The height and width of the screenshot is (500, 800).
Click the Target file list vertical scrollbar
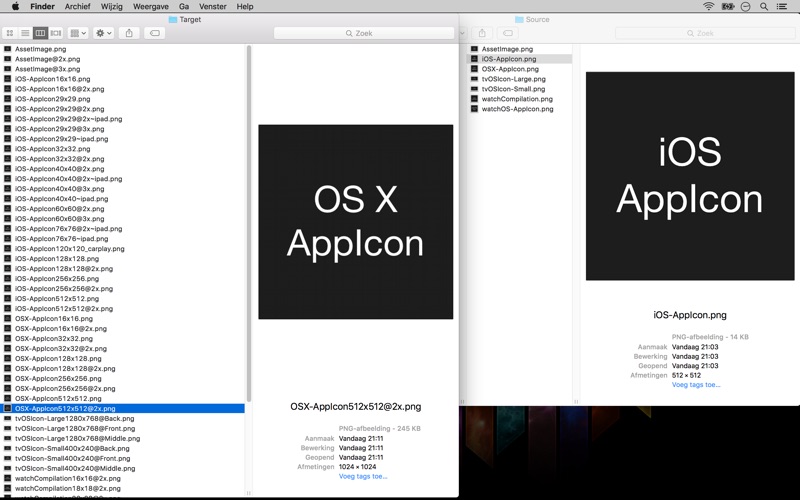tap(249, 223)
